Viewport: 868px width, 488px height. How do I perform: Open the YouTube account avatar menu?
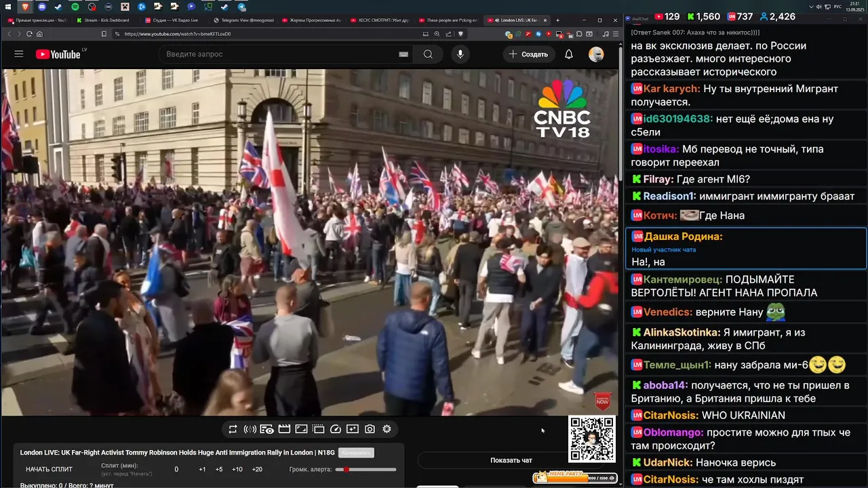click(x=596, y=54)
